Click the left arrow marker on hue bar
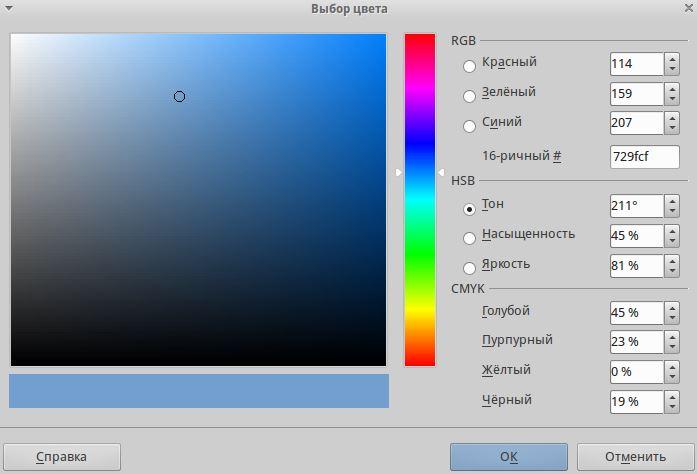The image size is (697, 474). pyautogui.click(x=399, y=173)
